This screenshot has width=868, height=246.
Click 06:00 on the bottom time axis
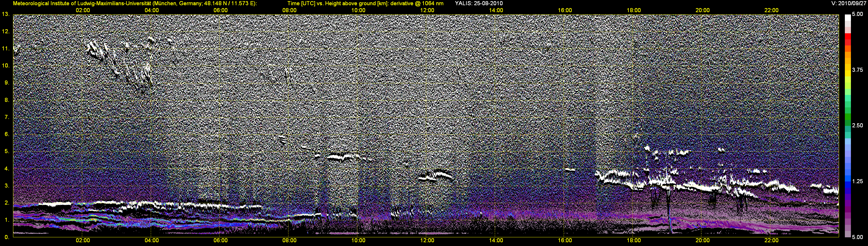[x=220, y=240]
